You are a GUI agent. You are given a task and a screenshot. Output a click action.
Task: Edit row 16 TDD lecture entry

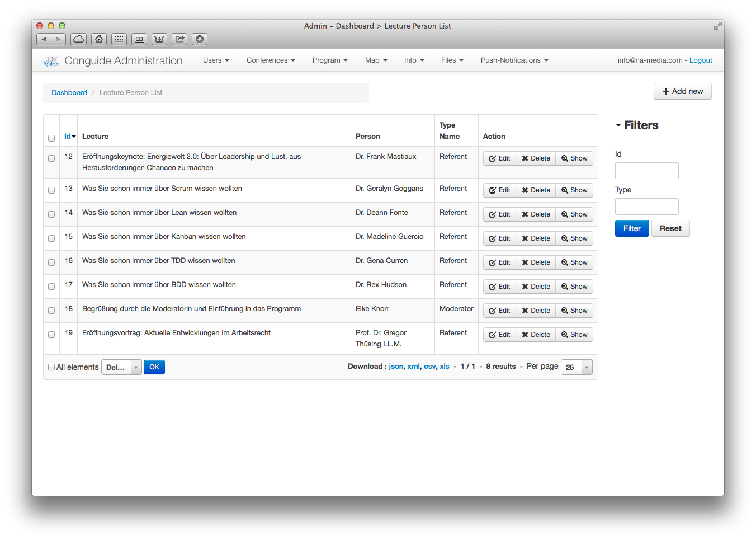point(499,262)
